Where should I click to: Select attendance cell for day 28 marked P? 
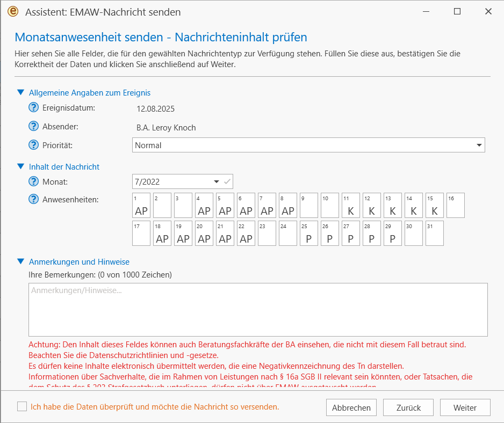(x=372, y=233)
